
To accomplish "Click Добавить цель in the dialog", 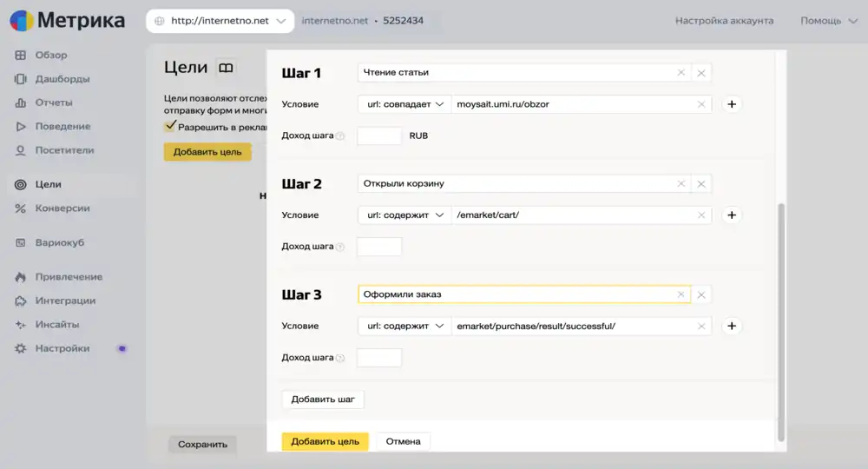I will pos(325,441).
